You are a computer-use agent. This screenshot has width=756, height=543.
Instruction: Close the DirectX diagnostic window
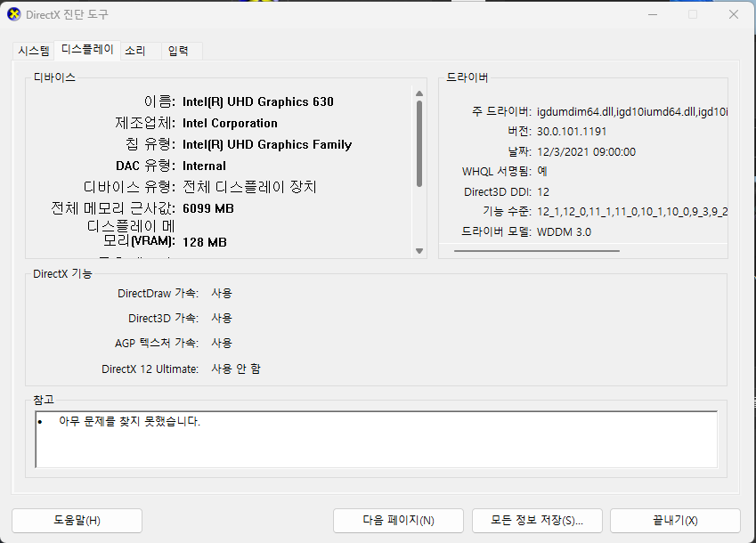734,14
